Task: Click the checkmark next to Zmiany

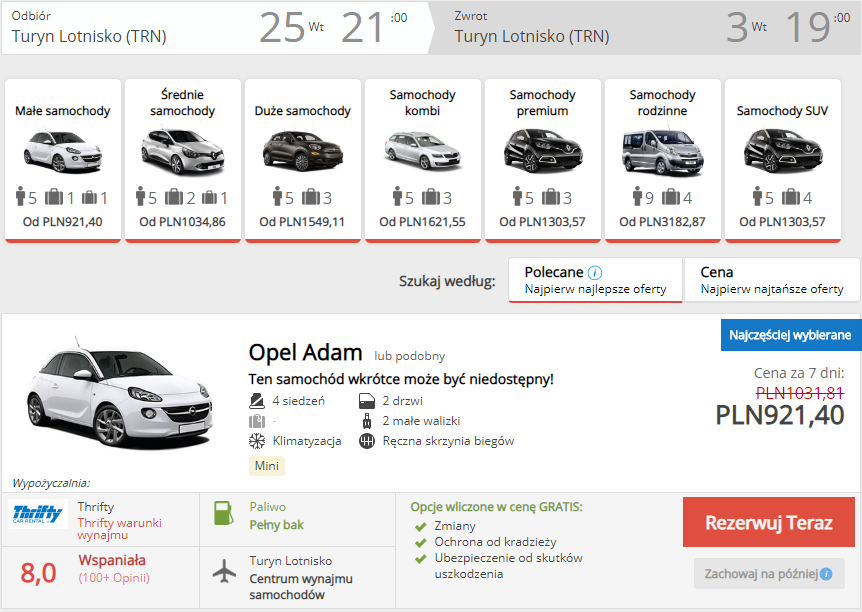Action: coord(421,527)
